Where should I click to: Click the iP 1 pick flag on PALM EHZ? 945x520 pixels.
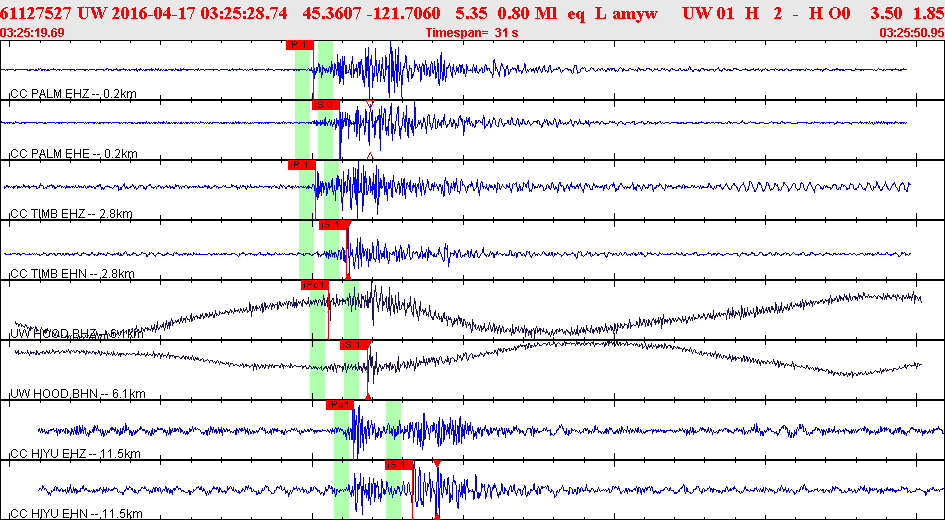point(300,45)
